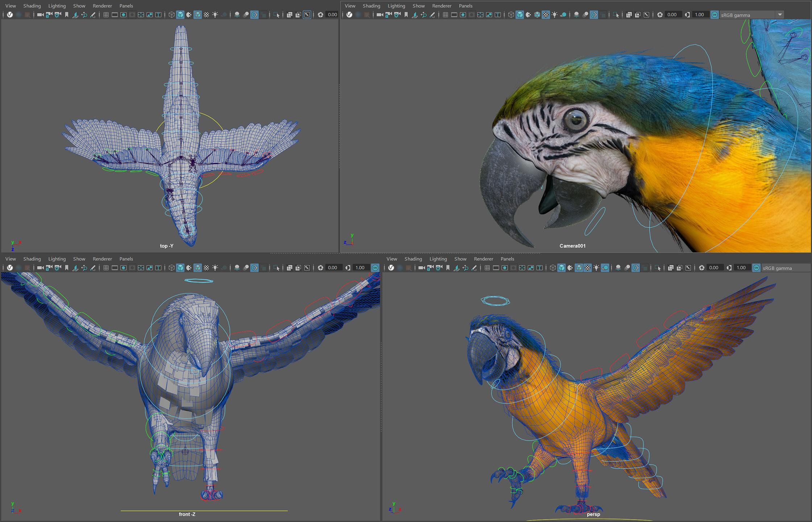This screenshot has height=522, width=812.
Task: Open View menu in top -Y panel
Action: (11, 6)
